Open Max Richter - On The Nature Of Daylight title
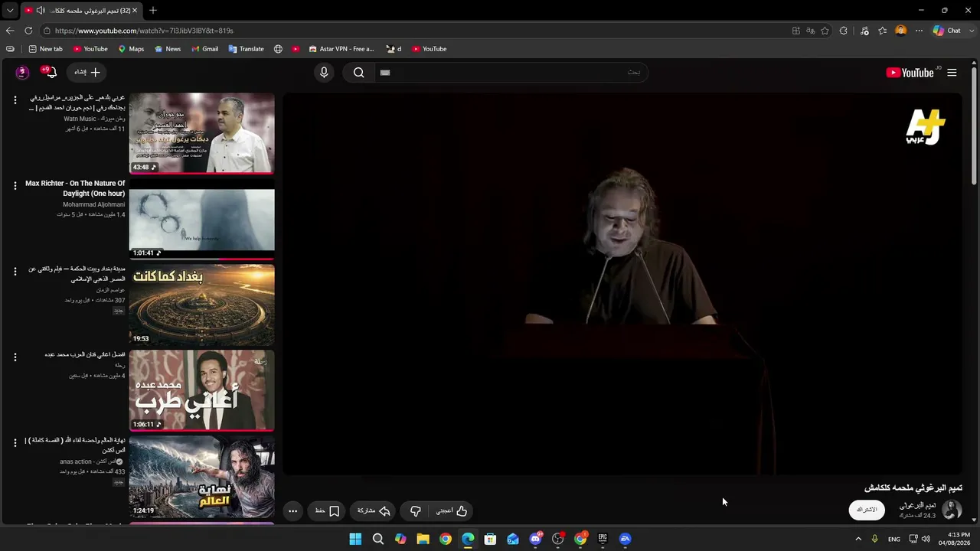Image resolution: width=980 pixels, height=551 pixels. point(75,188)
